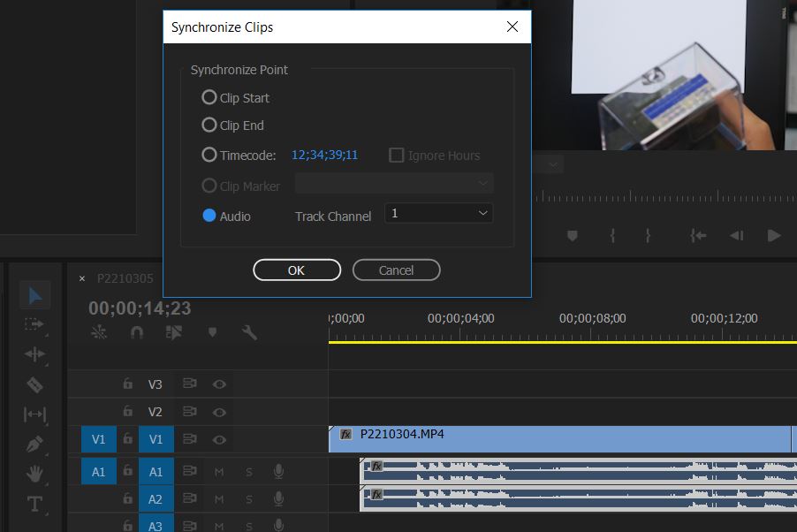
Task: Toggle track lock on V3
Action: (128, 384)
